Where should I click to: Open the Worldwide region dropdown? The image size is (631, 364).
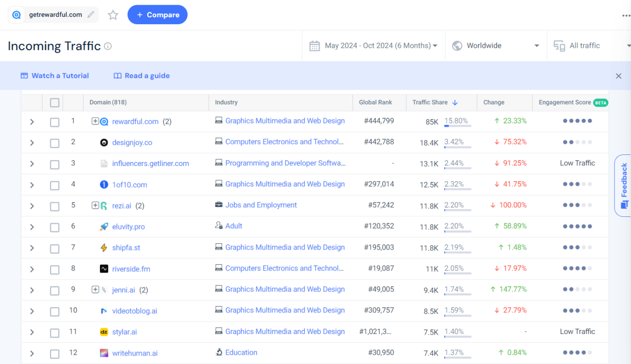536,46
